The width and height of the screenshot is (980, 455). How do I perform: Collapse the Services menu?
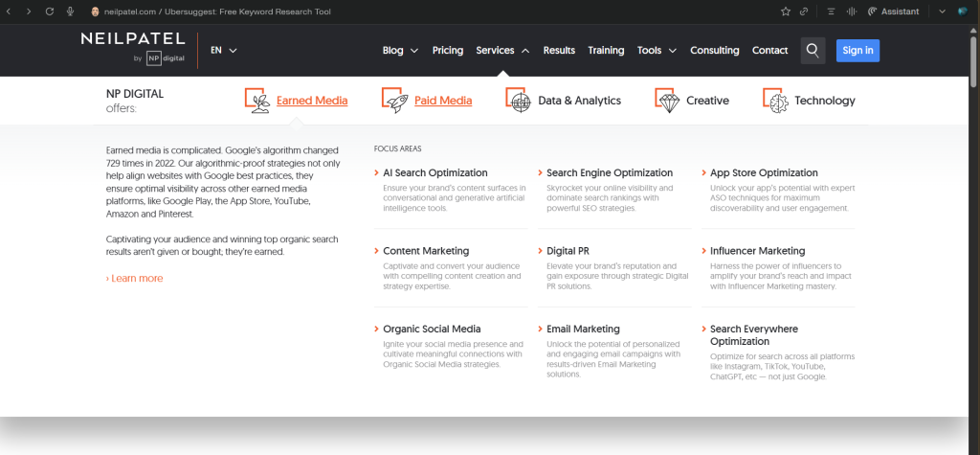click(x=502, y=50)
